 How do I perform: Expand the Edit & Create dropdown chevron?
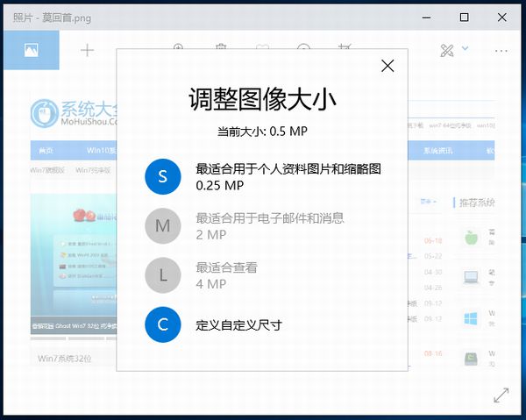[x=465, y=49]
